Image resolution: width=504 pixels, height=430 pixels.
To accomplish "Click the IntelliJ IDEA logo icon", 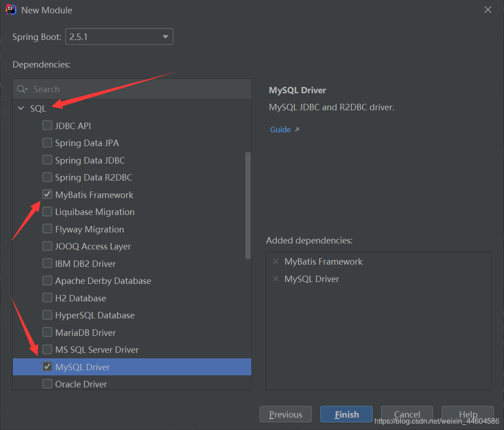I will click(x=11, y=10).
